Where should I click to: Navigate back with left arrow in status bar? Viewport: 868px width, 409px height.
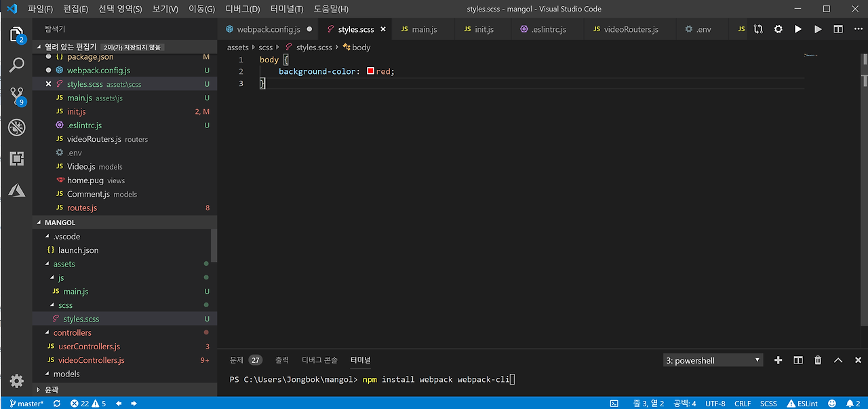tap(119, 404)
